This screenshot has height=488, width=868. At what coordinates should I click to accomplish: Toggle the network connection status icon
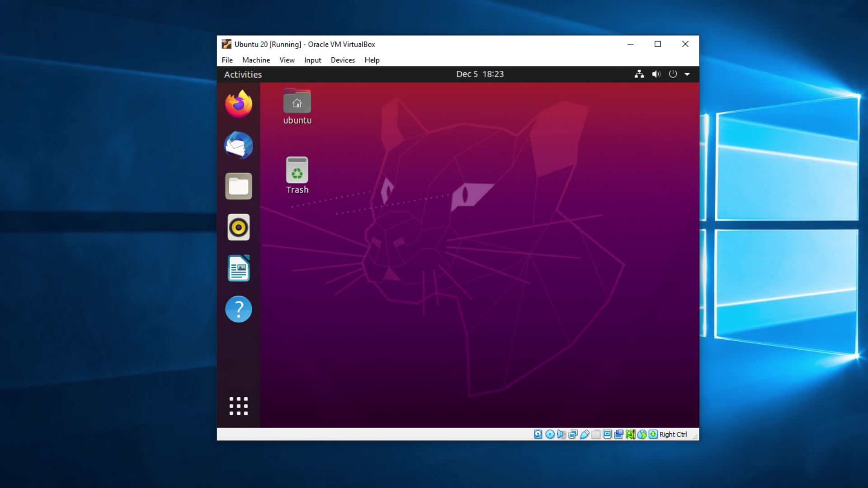pos(638,74)
